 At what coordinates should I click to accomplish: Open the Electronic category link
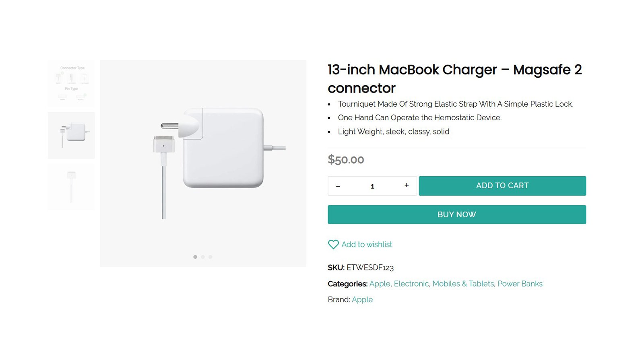[411, 284]
